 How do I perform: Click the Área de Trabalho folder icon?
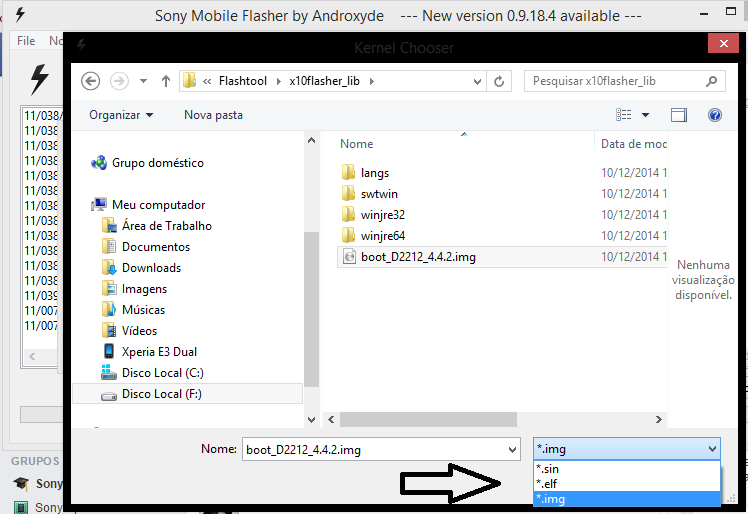point(109,225)
